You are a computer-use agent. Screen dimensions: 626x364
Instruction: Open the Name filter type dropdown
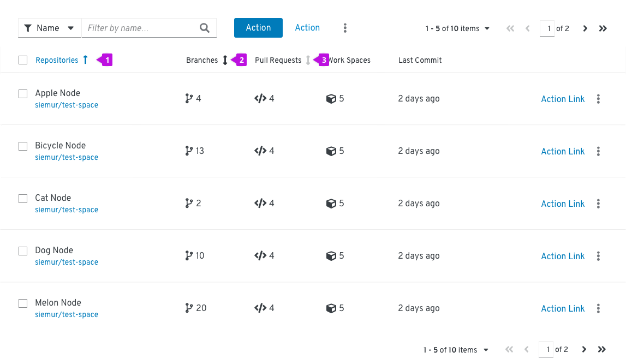(x=50, y=28)
